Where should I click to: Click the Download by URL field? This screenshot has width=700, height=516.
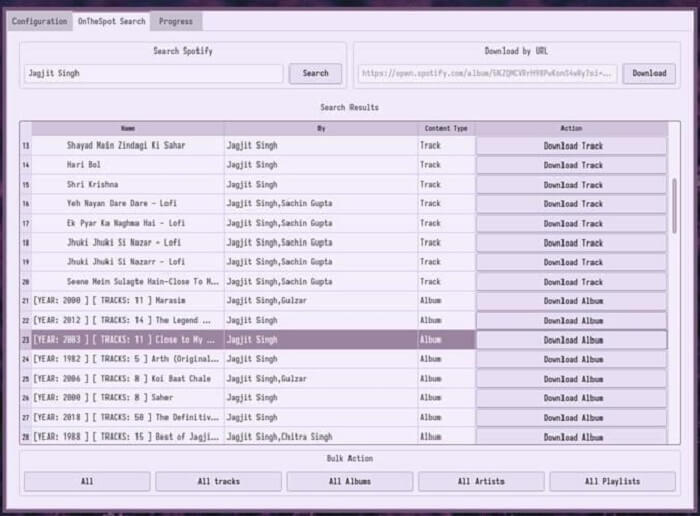tap(487, 73)
